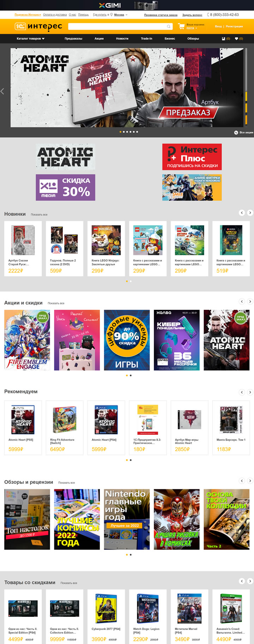The image size is (254, 644).
Task: Open the favorites heart icon
Action: [236, 39]
